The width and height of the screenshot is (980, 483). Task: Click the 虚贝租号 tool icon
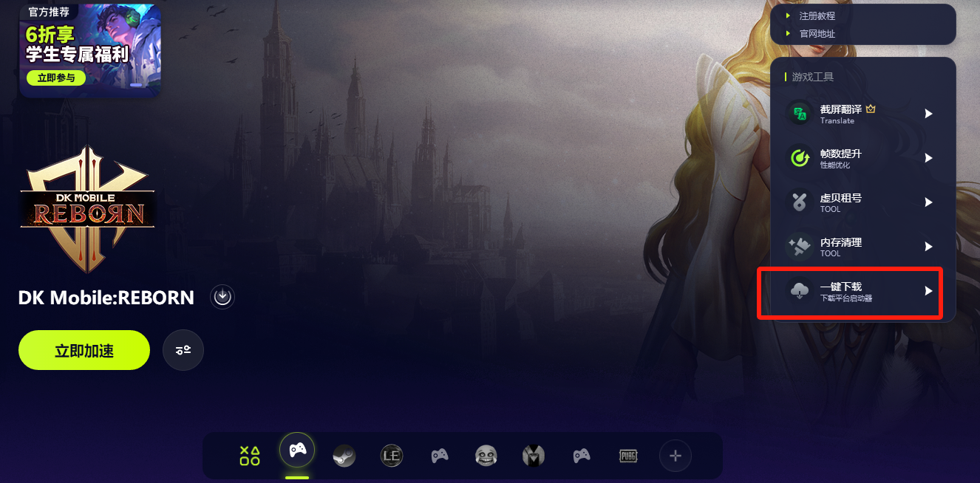click(800, 202)
